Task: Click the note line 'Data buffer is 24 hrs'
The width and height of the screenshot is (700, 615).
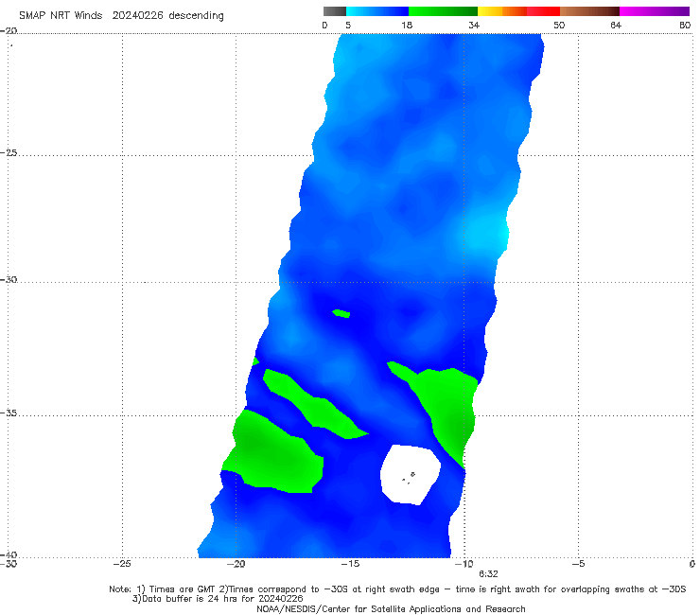Action: [218, 599]
